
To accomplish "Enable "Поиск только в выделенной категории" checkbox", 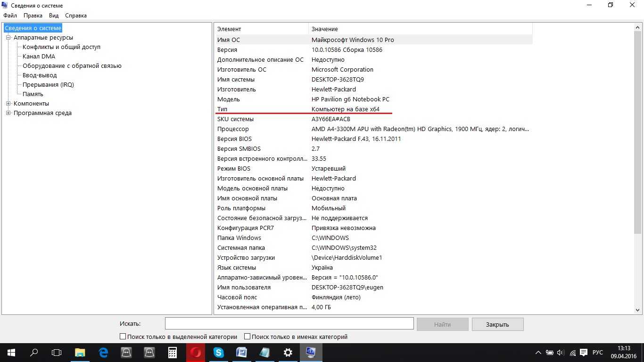I will point(123,337).
